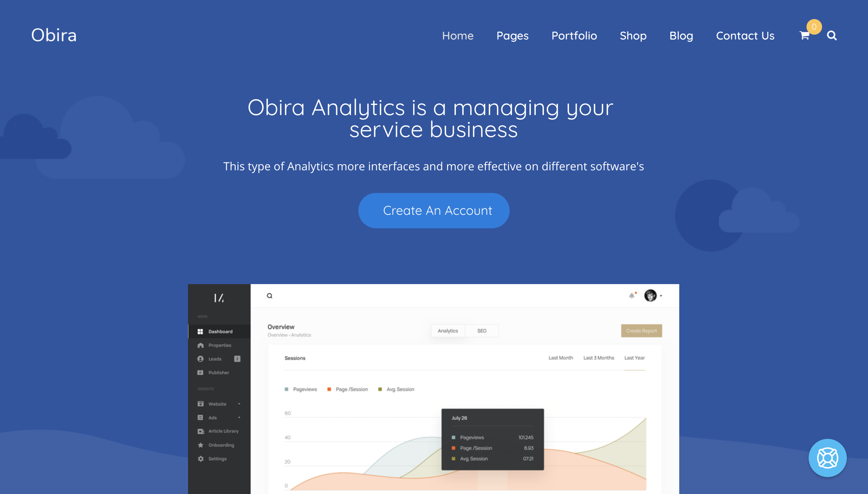Click the Website icon in sidebar
This screenshot has height=494, width=868.
201,404
